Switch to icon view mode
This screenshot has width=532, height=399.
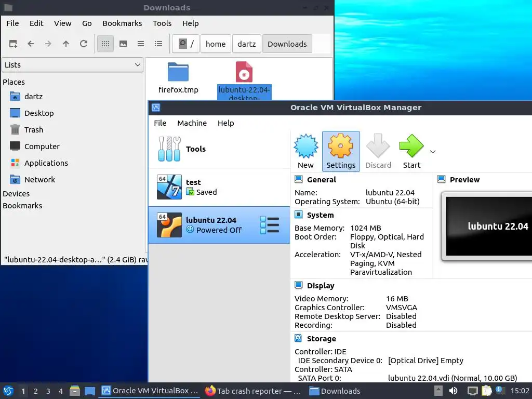pos(105,44)
